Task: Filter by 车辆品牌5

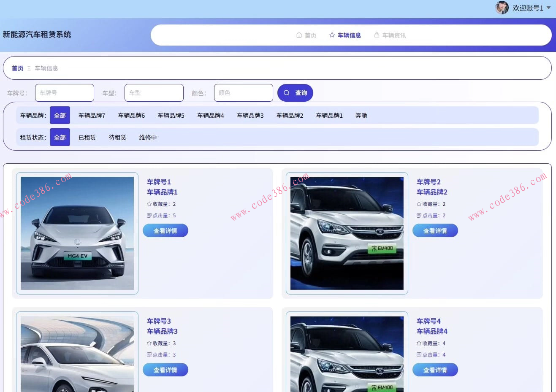Action: click(x=171, y=115)
